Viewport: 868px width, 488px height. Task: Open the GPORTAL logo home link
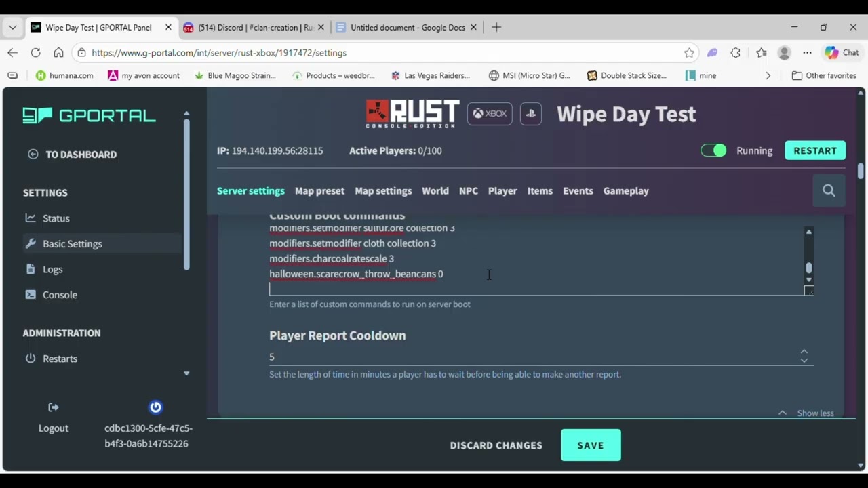89,116
